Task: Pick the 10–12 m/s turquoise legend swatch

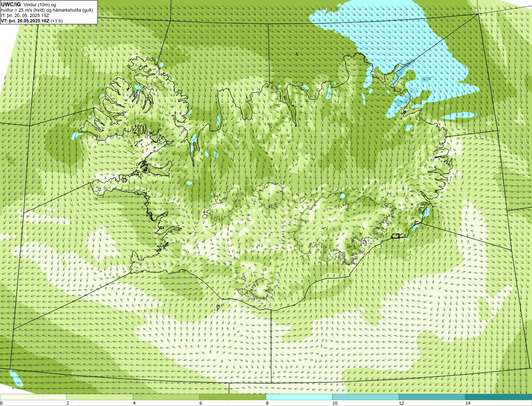Action: pos(366,397)
